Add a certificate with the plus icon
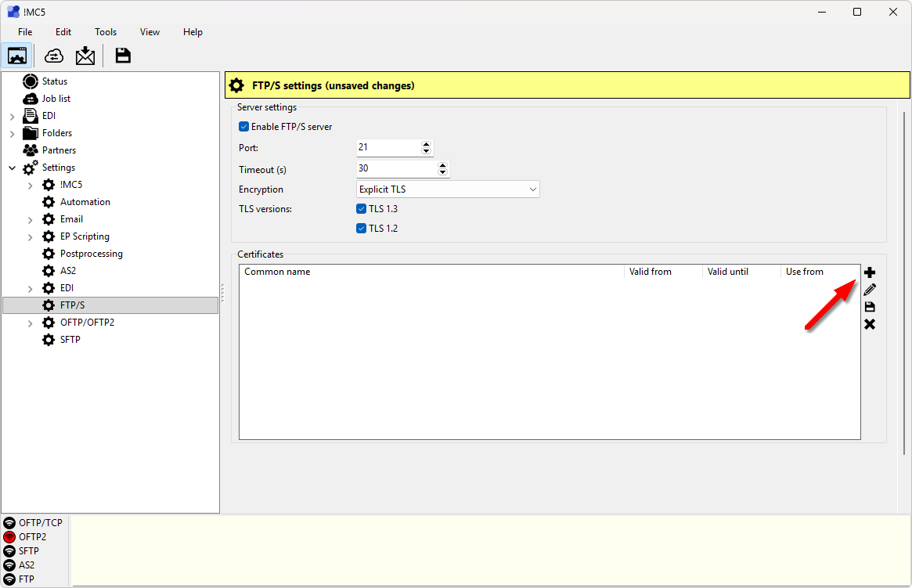Image resolution: width=912 pixels, height=588 pixels. (x=870, y=272)
